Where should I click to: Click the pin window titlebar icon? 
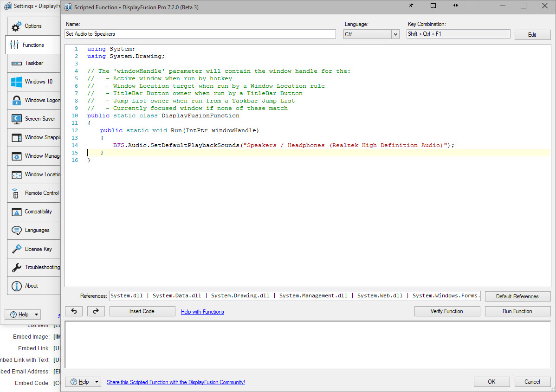point(411,6)
